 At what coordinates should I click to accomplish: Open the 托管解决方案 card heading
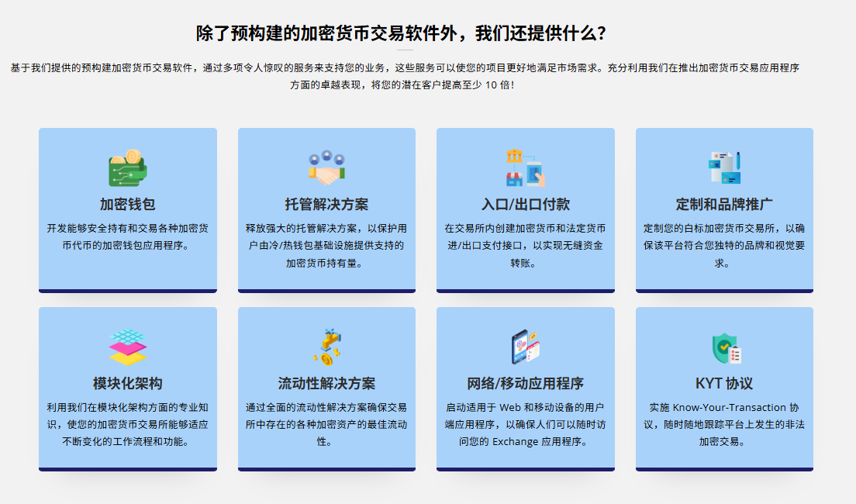(326, 205)
